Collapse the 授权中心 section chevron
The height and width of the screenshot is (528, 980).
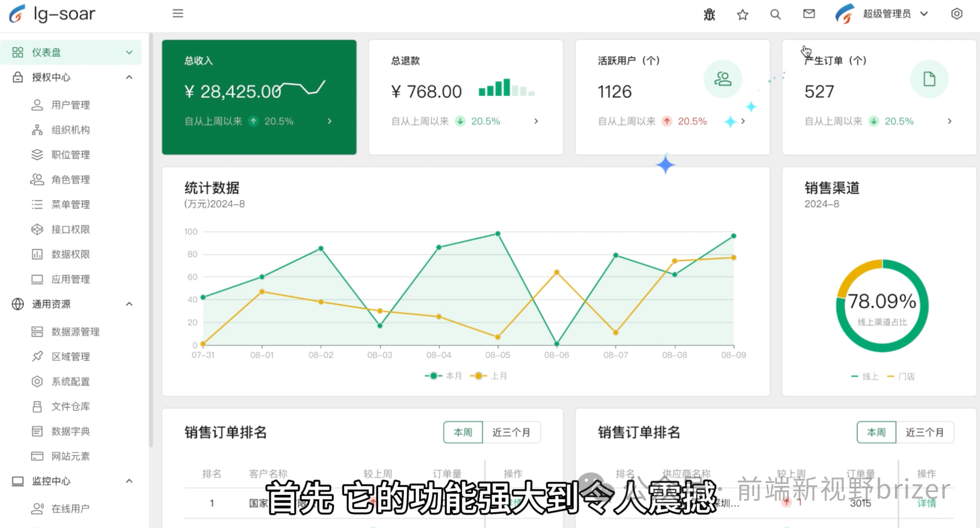[x=129, y=77]
